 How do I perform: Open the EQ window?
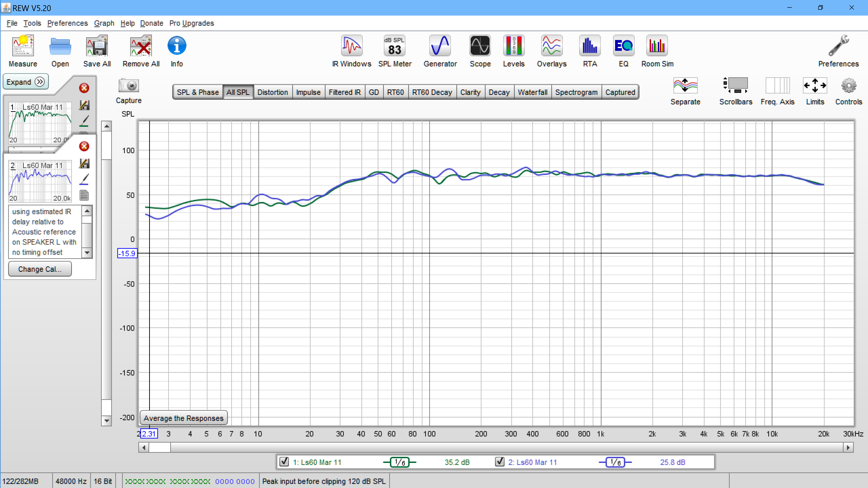[624, 46]
